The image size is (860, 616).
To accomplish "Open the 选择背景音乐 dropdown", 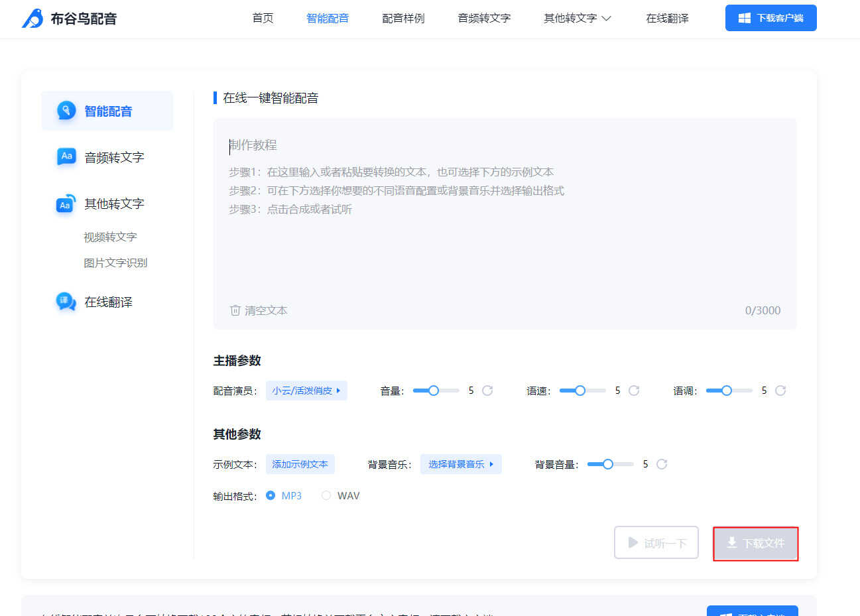I will [461, 464].
